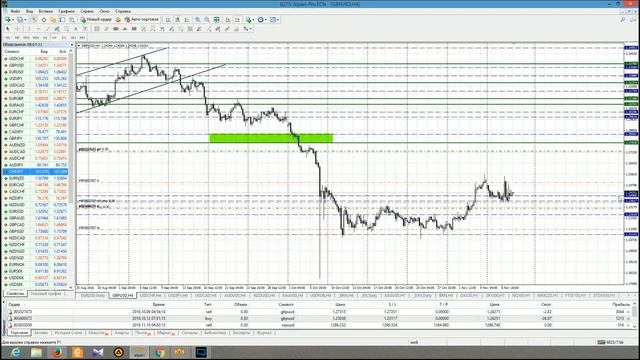This screenshot has height=360, width=640.
Task: Select the M1 timeframe button
Action: pos(8,38)
